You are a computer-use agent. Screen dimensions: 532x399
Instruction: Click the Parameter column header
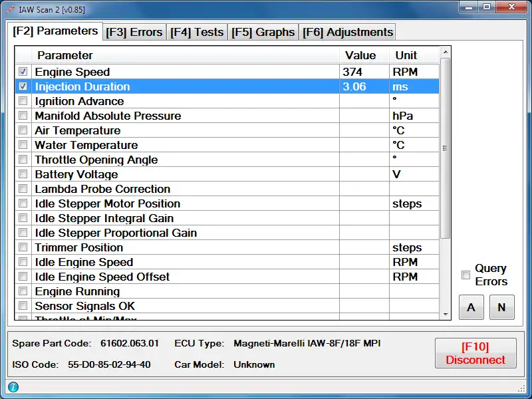click(x=186, y=55)
